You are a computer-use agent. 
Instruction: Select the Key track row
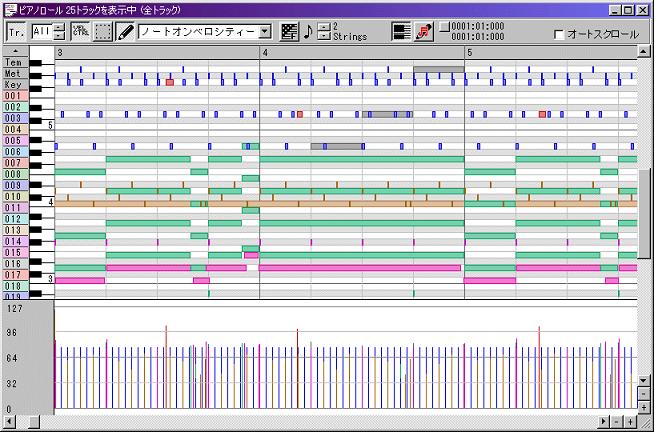[x=14, y=85]
